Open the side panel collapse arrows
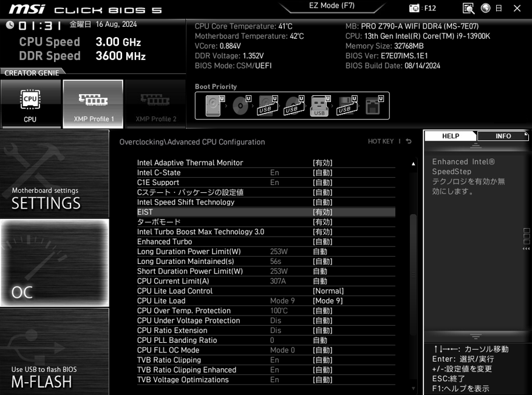The width and height of the screenshot is (532, 395). point(527,249)
